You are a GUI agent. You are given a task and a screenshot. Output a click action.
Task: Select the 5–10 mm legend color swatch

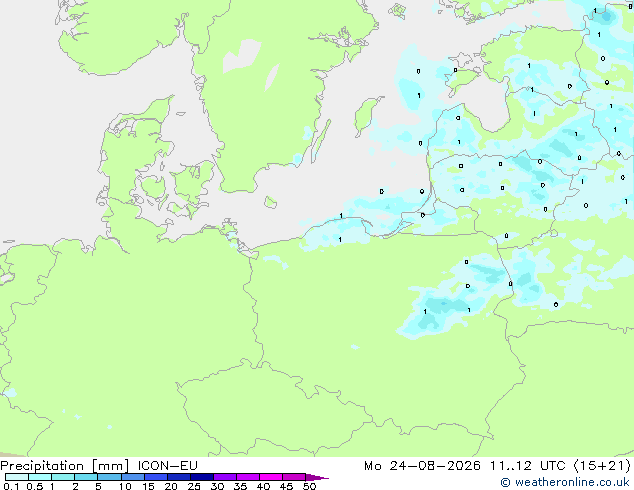pos(109,477)
